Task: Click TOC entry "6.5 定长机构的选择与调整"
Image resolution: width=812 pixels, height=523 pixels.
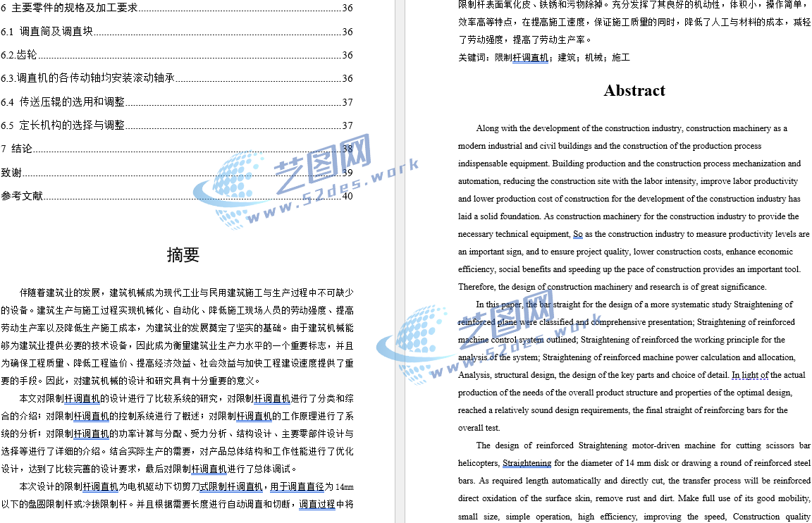Action: 177,125
